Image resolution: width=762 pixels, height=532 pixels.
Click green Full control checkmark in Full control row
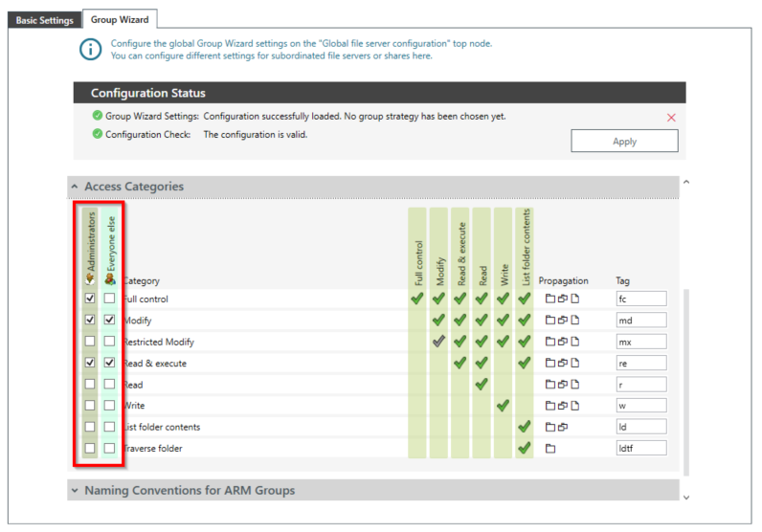point(417,299)
